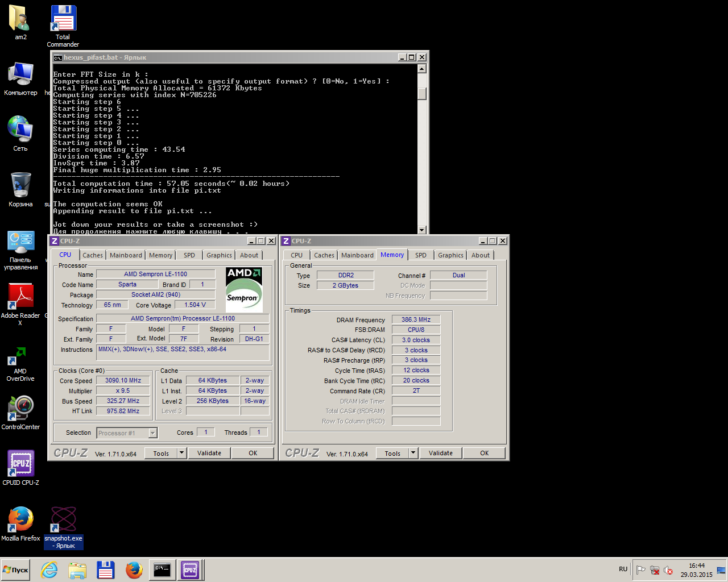This screenshot has height=582, width=728.
Task: Click the Пуск start button
Action: tap(15, 569)
